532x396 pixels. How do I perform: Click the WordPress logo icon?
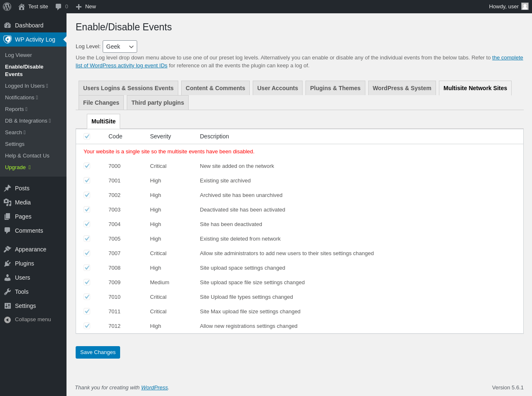pos(7,7)
